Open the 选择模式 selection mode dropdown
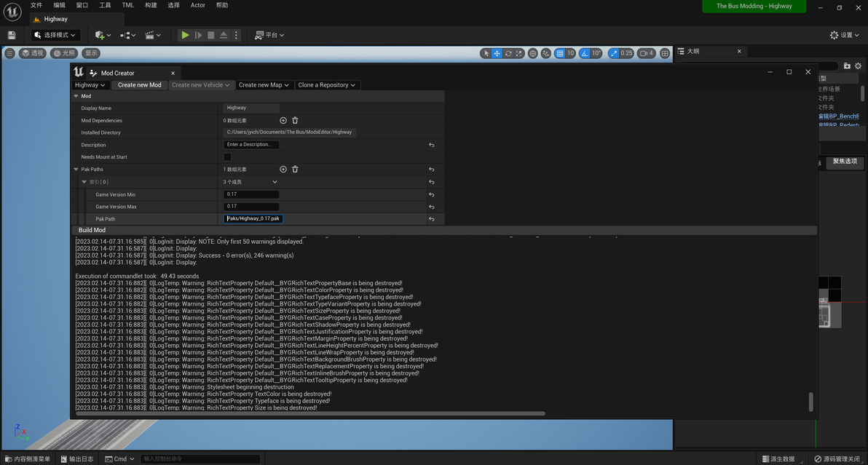The image size is (868, 465). [x=55, y=35]
